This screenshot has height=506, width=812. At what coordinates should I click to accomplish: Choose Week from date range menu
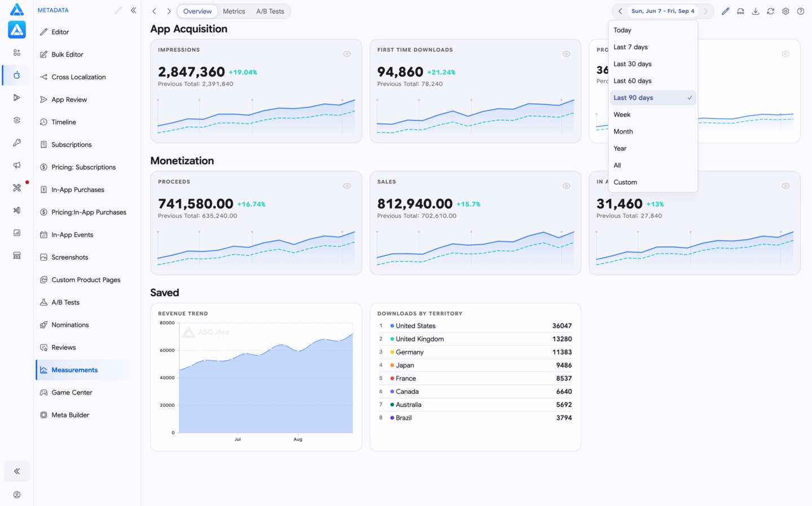pos(653,115)
